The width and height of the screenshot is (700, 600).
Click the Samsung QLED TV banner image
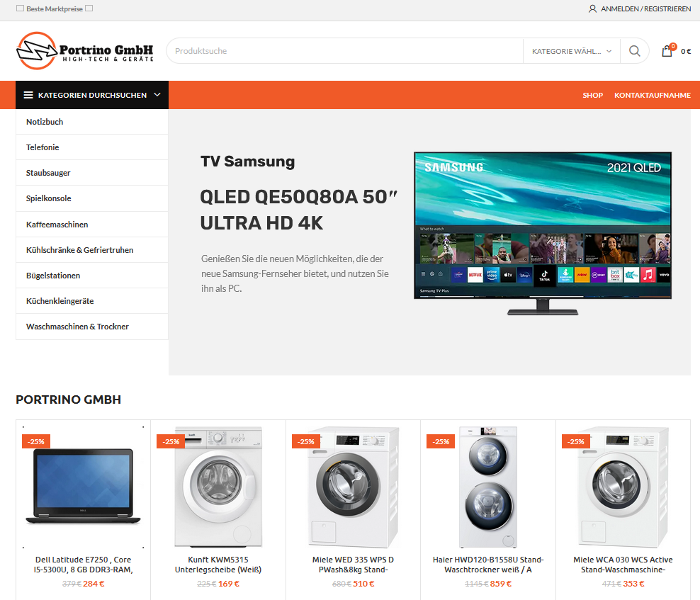(x=543, y=234)
